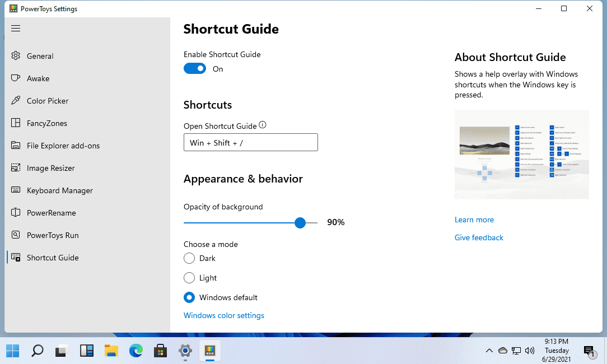Maximize the PowerToys Settings window
Image resolution: width=607 pixels, height=364 pixels.
point(564,8)
